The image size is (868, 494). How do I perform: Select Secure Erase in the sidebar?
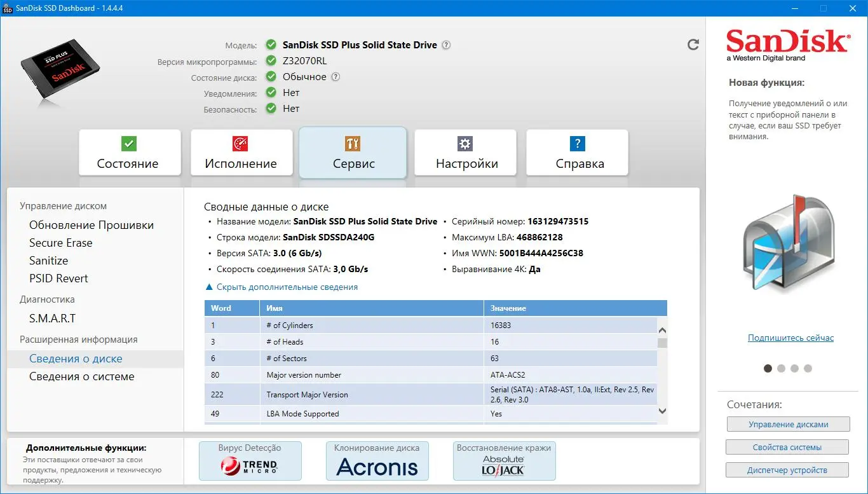60,243
